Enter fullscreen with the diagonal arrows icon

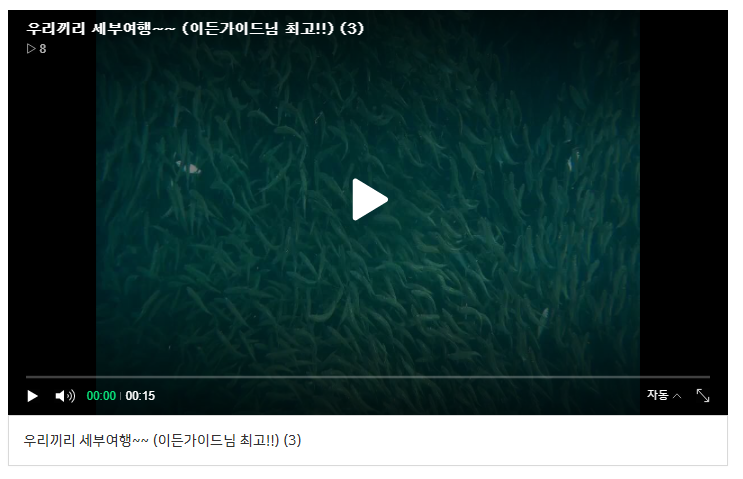[703, 395]
